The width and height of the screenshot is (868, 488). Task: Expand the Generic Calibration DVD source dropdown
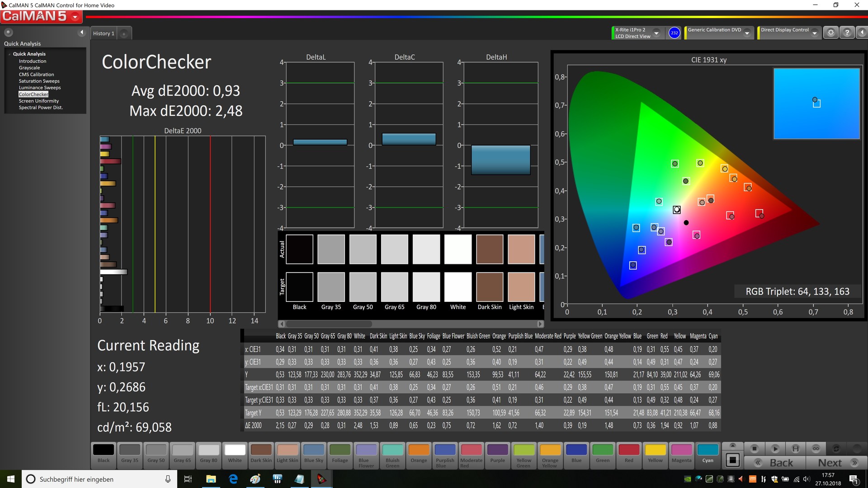[747, 33]
